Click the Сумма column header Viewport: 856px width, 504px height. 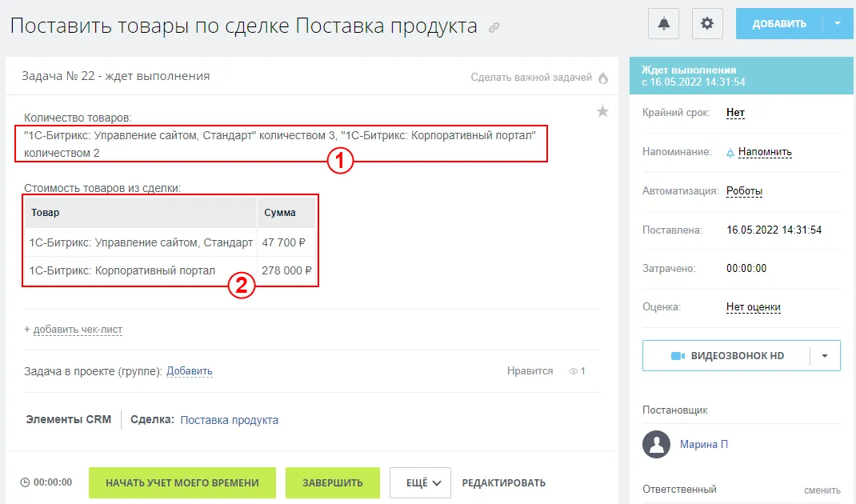[x=286, y=213]
